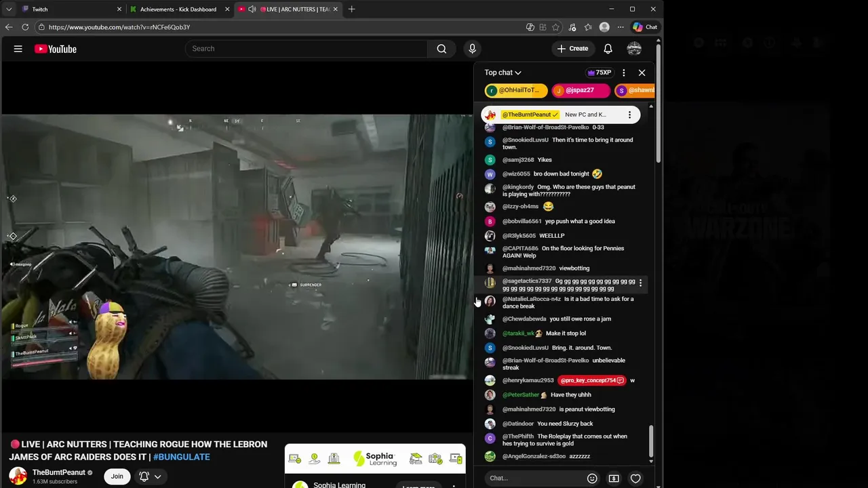The height and width of the screenshot is (488, 868).
Task: Go to the YouTube home logo
Action: click(55, 49)
